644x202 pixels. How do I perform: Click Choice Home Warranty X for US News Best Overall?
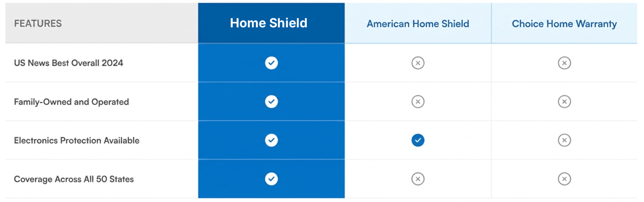pyautogui.click(x=564, y=63)
